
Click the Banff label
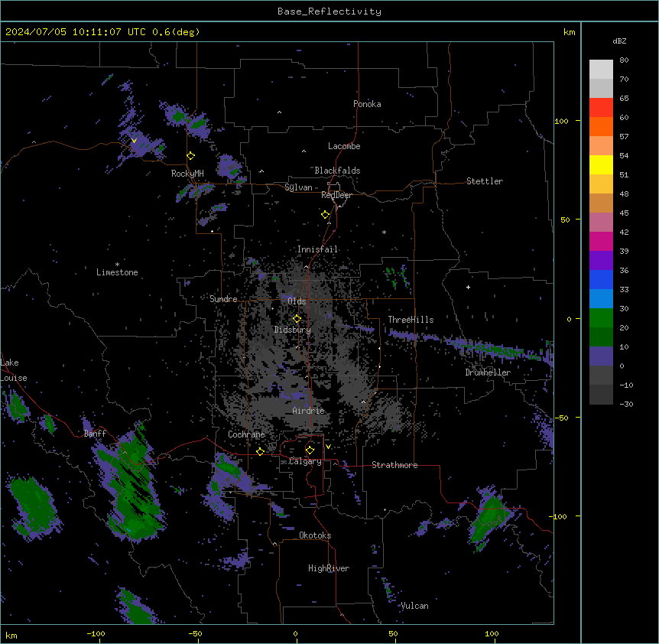[x=95, y=434]
